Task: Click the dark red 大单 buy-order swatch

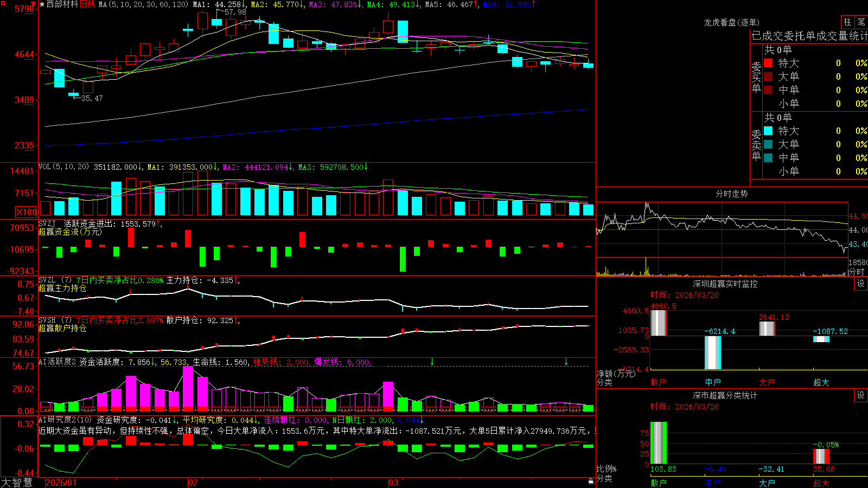Action: [x=768, y=76]
